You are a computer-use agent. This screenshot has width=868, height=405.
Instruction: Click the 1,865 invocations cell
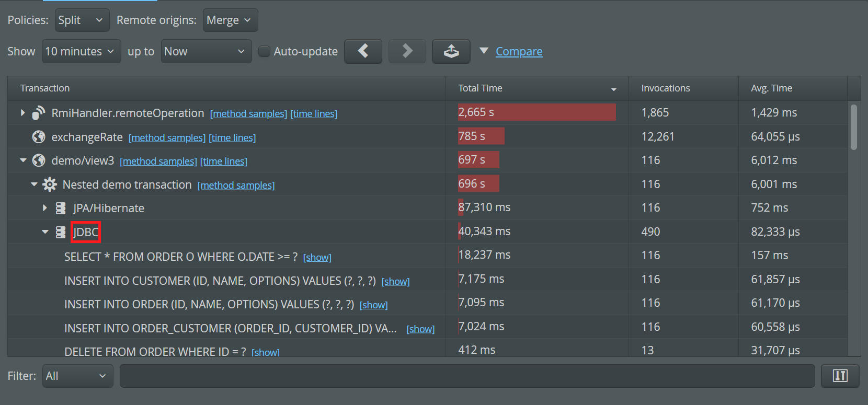(x=683, y=112)
